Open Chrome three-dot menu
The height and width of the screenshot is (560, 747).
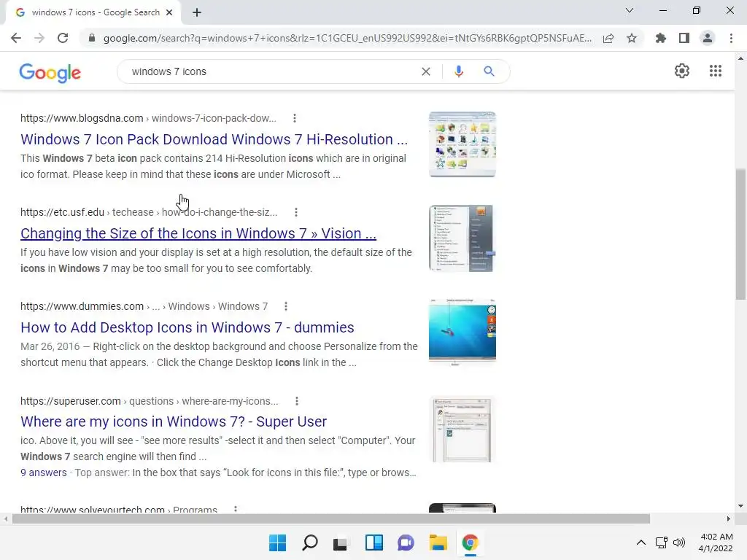click(731, 38)
